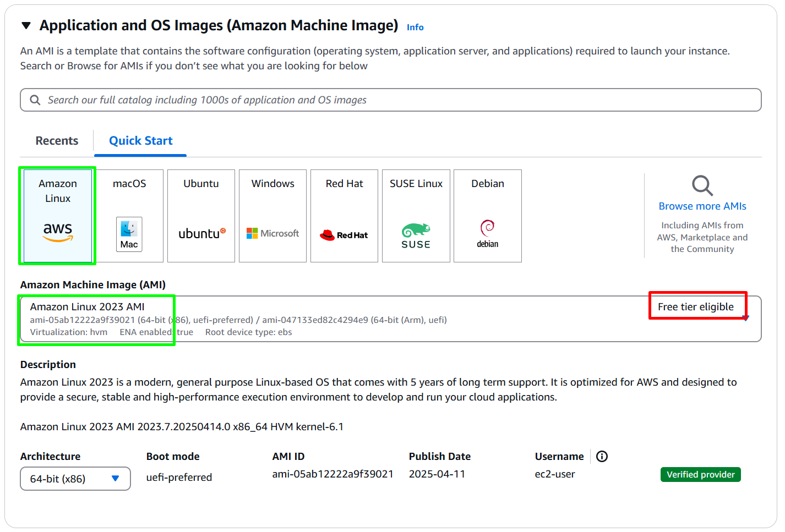Switch to the Recents tab
Viewport: 785px width, 532px height.
pos(57,141)
